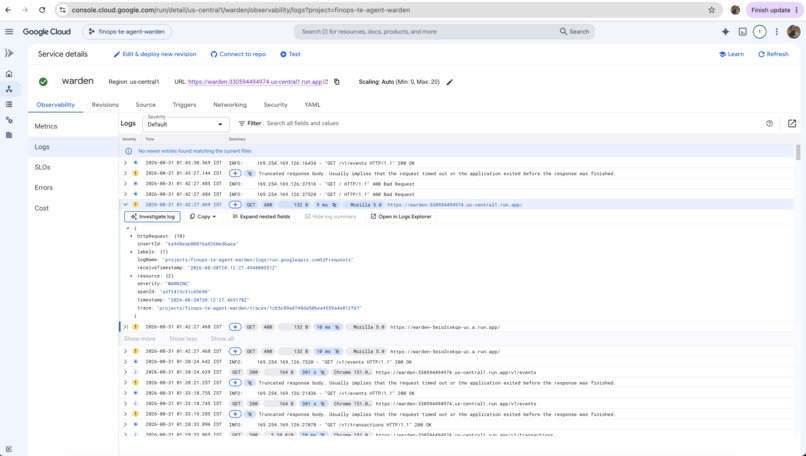This screenshot has height=456, width=806.
Task: Expand the 01:38:24.642 log entry
Action: (x=125, y=361)
